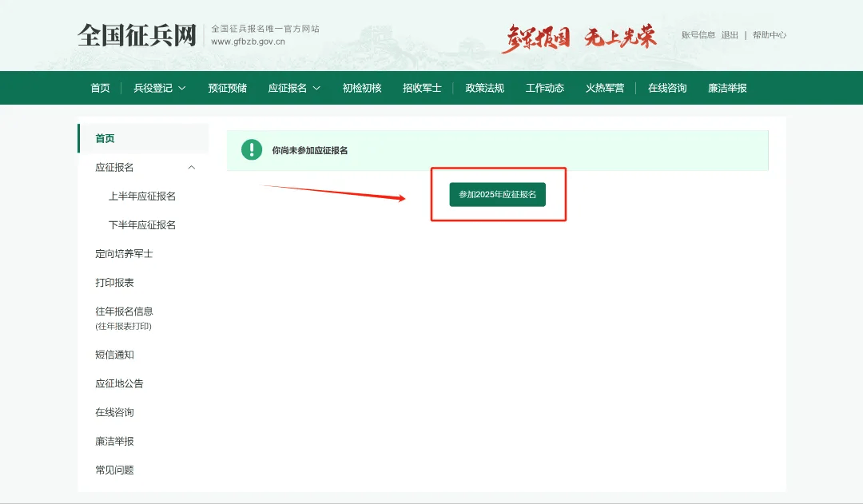The height and width of the screenshot is (504, 863).
Task: Click the 参军报国 无上光荣 banner graphic
Action: (579, 34)
